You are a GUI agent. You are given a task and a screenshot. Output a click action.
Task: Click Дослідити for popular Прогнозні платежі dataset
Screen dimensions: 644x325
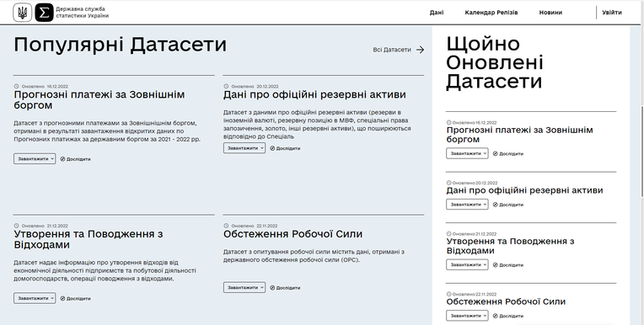point(76,159)
